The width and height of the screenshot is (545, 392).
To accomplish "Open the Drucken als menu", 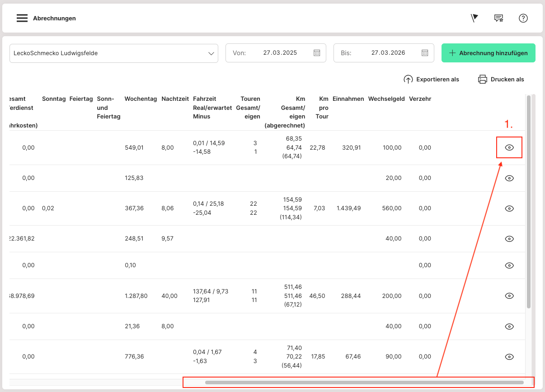I will click(x=507, y=80).
